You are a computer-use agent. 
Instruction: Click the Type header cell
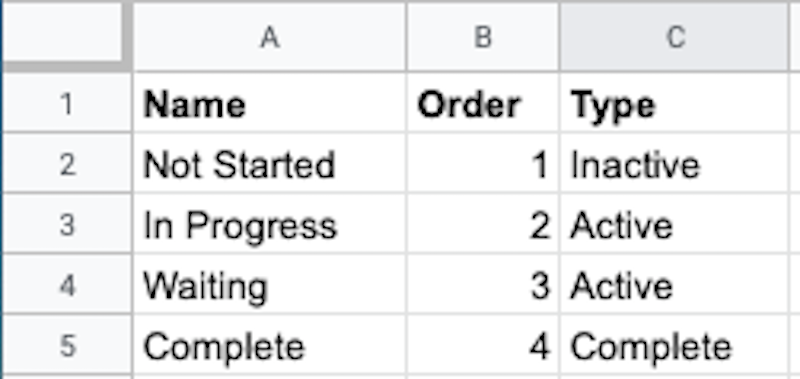[x=675, y=103]
